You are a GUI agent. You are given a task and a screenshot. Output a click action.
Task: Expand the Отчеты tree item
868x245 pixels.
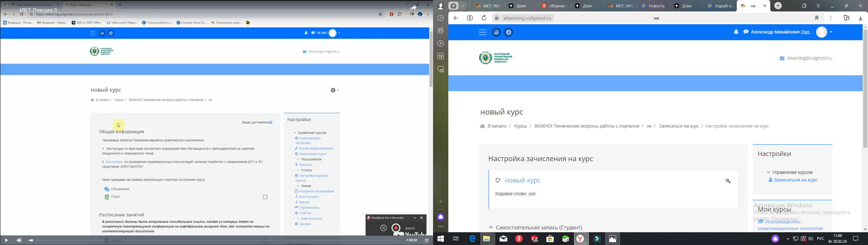(298, 170)
